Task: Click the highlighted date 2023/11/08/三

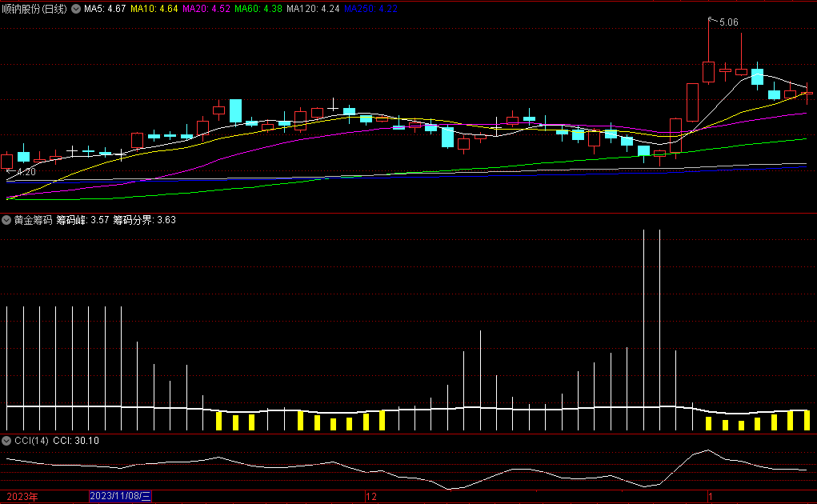Action: 120,496
